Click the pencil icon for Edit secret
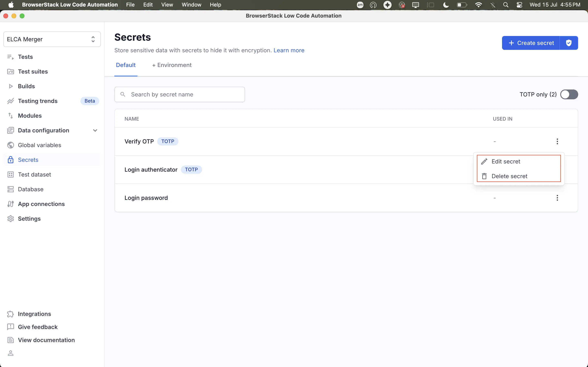588x367 pixels. 484,162
